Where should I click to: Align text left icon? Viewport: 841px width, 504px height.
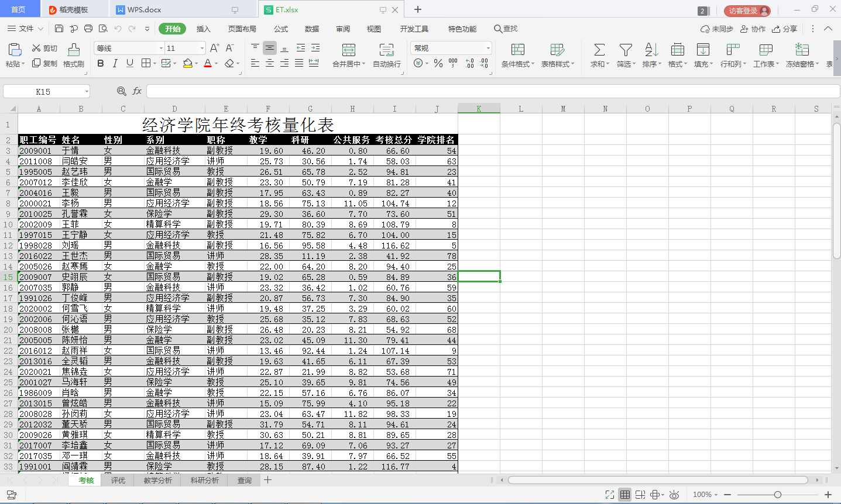click(x=255, y=63)
